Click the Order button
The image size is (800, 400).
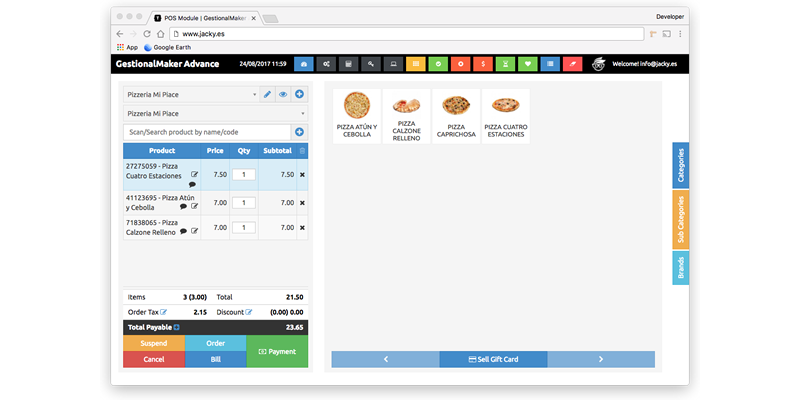tap(215, 343)
